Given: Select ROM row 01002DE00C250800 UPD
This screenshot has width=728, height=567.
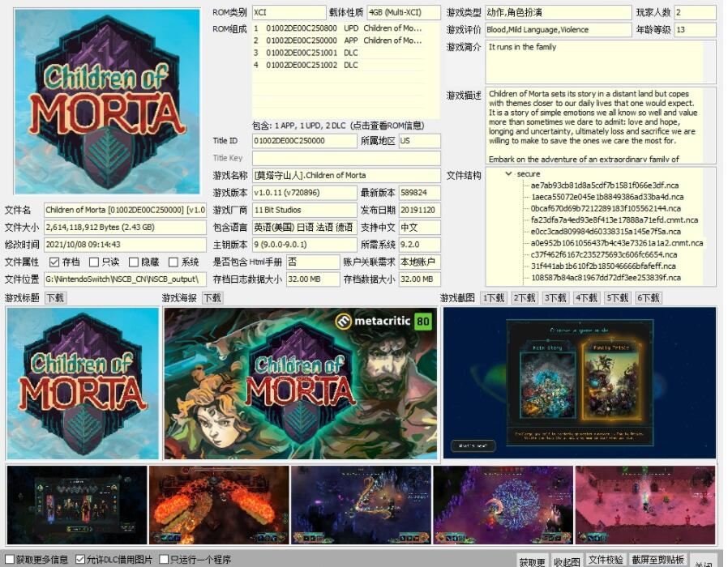Looking at the screenshot, I should coord(339,28).
